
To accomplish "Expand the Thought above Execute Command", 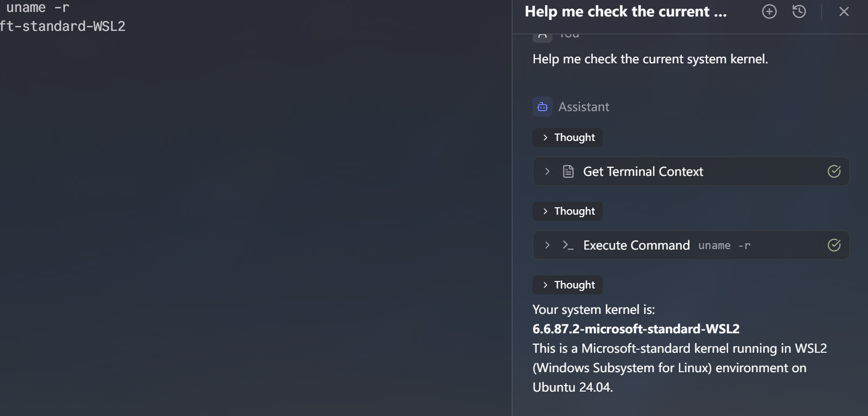I will pos(568,211).
